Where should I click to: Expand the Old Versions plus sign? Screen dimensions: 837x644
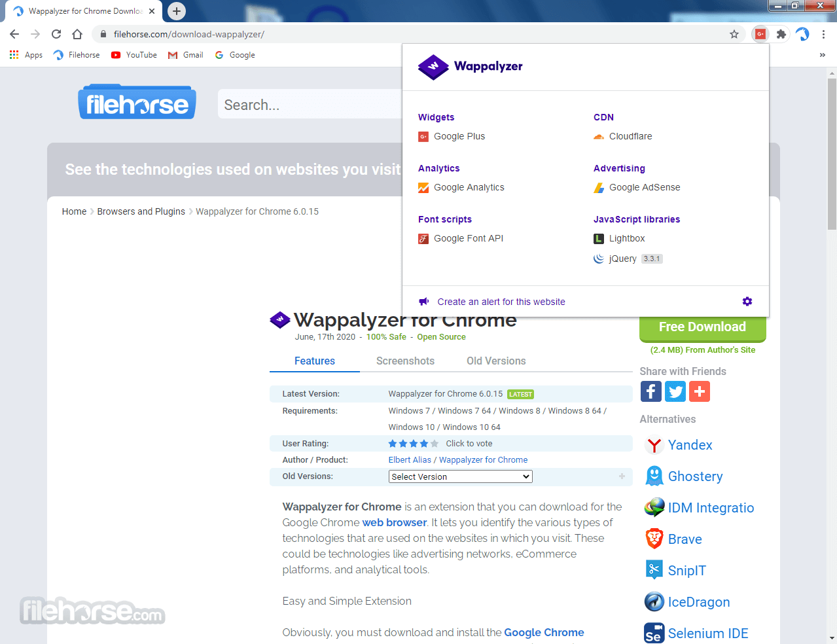click(x=622, y=476)
